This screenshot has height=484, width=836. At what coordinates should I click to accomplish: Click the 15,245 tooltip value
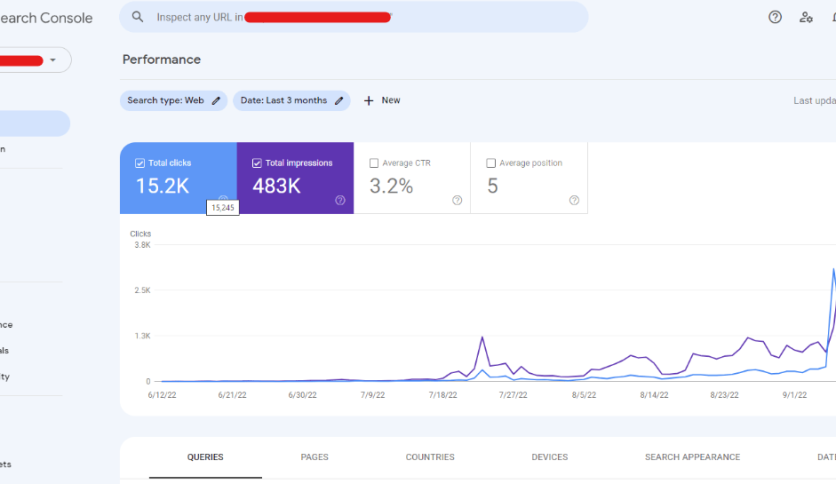point(223,208)
